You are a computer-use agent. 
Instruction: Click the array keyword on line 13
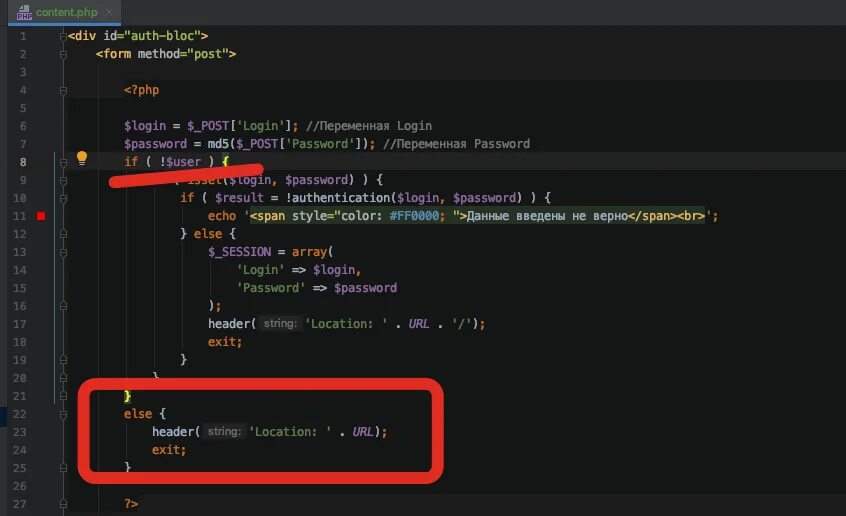pyautogui.click(x=310, y=252)
